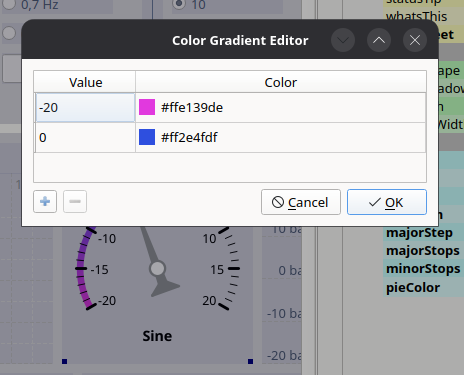464x375 pixels.
Task: Select minorStops property in property list
Action: tap(423, 268)
